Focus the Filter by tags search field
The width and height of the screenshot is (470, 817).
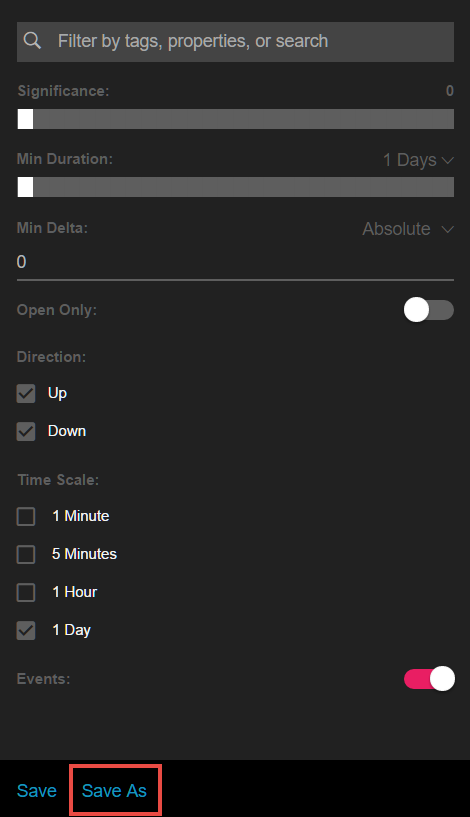coord(235,42)
